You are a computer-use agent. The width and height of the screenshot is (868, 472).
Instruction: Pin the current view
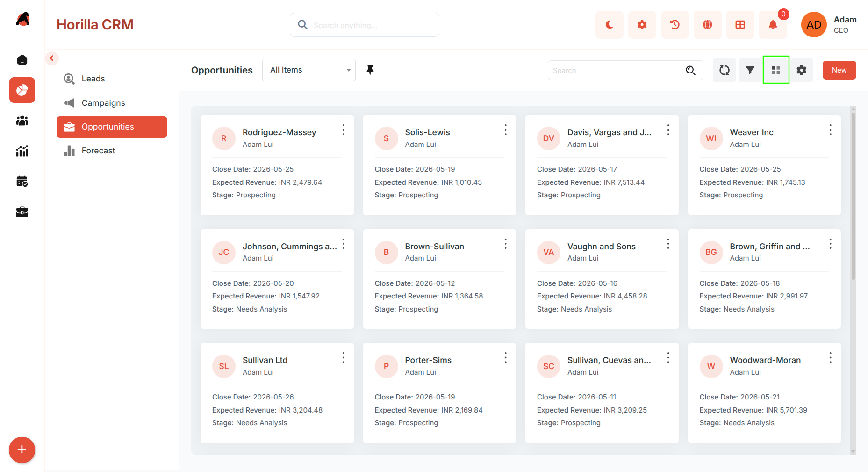click(370, 70)
